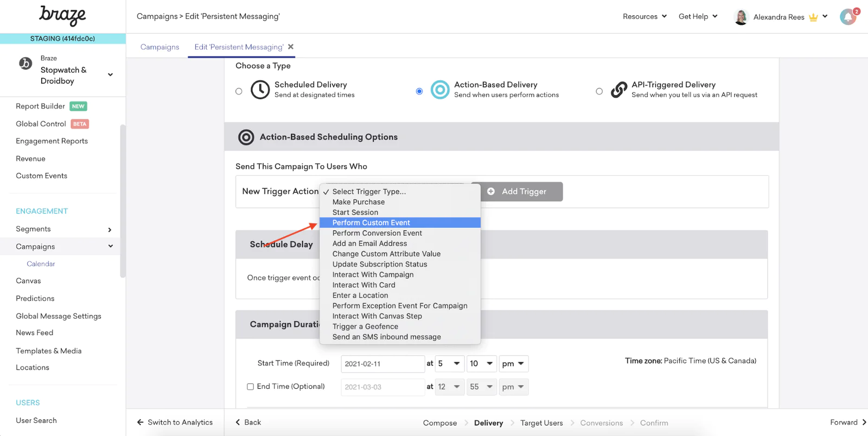Open the start time hour dropdown
The width and height of the screenshot is (868, 436).
[449, 364]
